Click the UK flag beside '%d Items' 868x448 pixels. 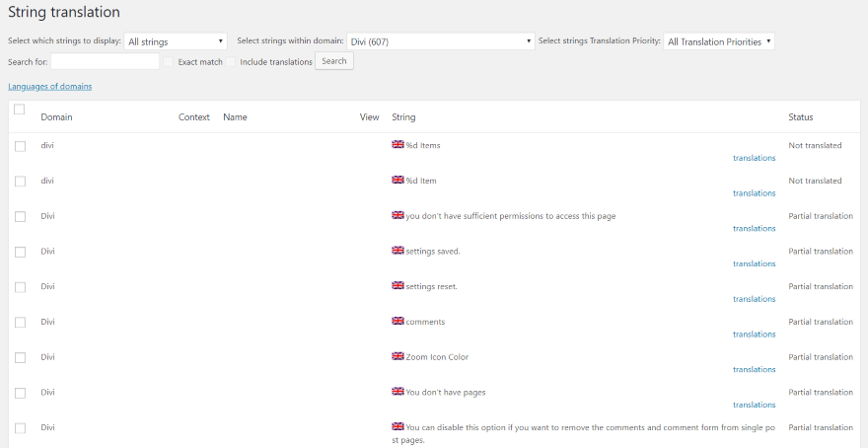pyautogui.click(x=398, y=144)
